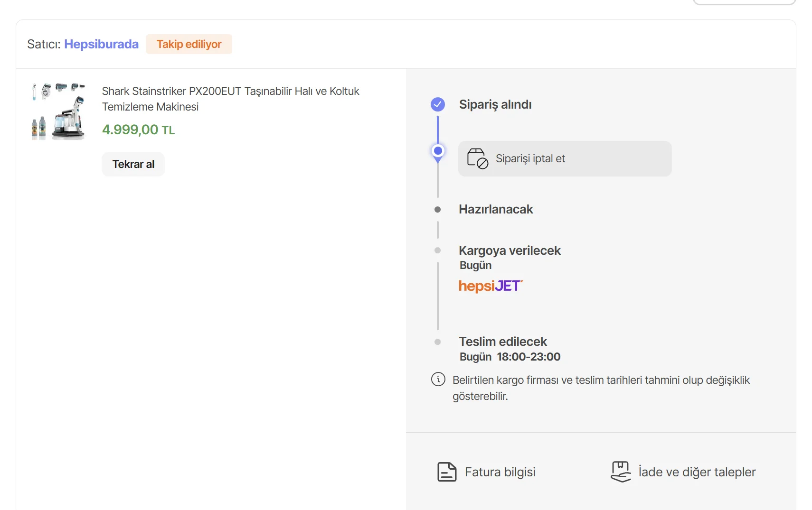
Task: Click the Kargoya verilecek step dot
Action: (438, 250)
